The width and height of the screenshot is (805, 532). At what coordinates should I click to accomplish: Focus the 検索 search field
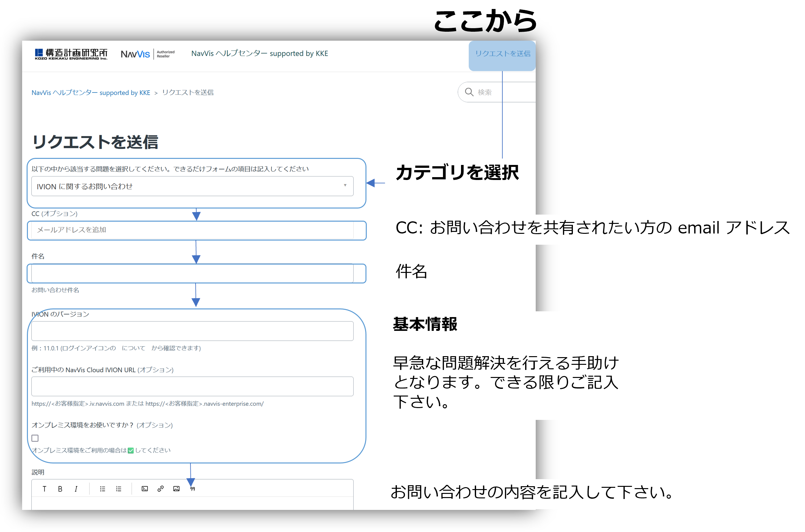(497, 92)
